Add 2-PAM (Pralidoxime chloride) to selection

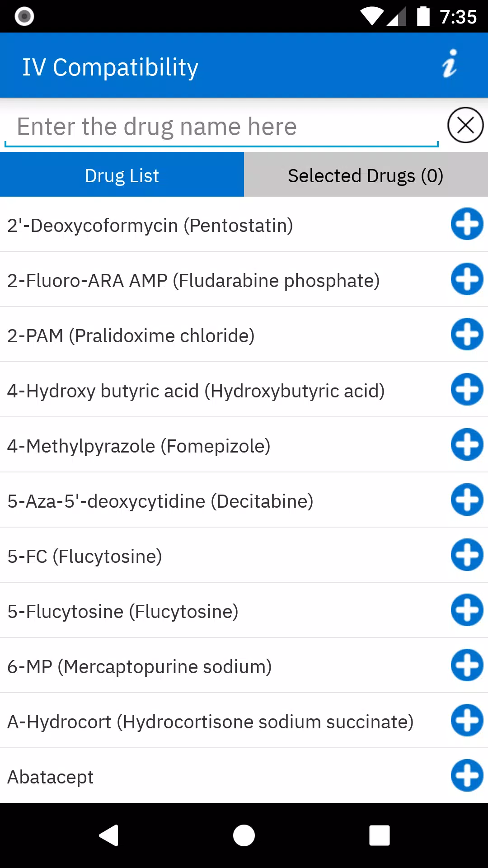pos(467,335)
